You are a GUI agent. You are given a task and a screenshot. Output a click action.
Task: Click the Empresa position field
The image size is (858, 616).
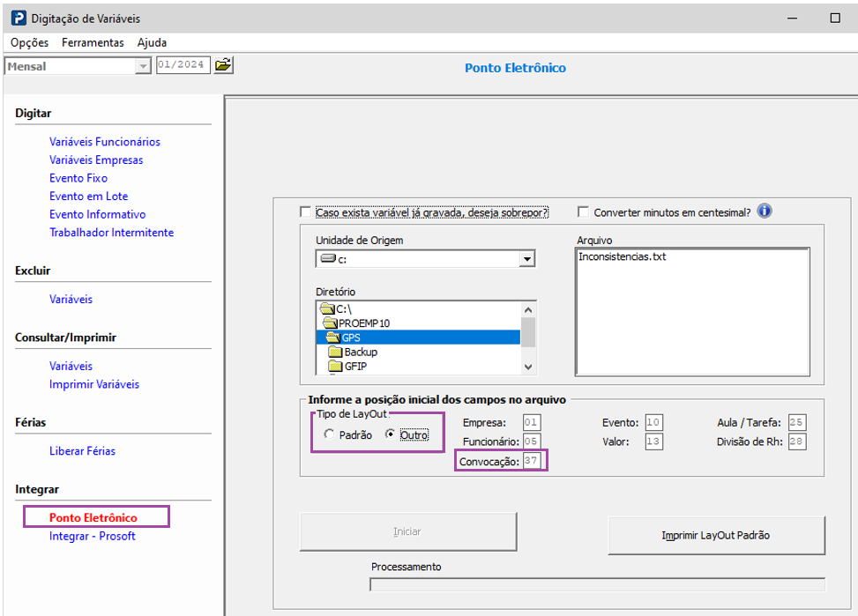point(532,422)
